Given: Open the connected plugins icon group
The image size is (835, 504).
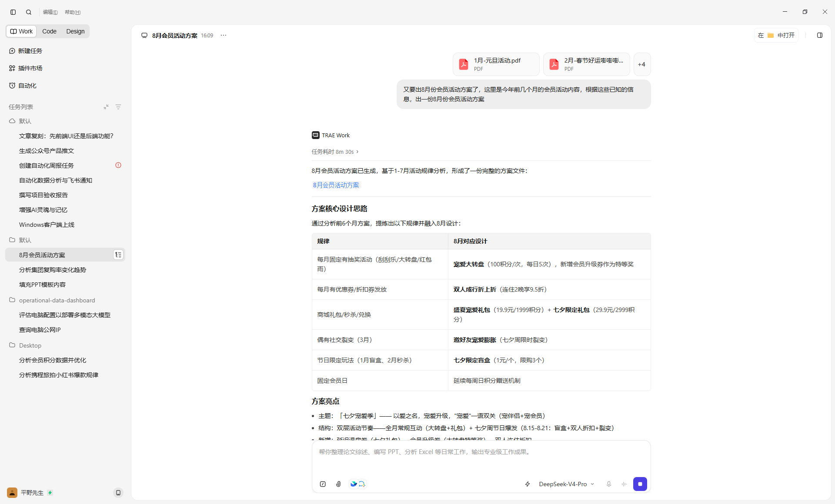Looking at the screenshot, I should (x=358, y=484).
